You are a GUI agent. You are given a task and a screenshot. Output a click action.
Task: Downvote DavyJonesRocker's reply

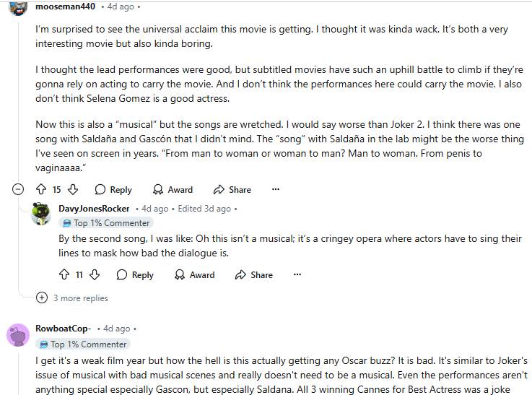[95, 274]
